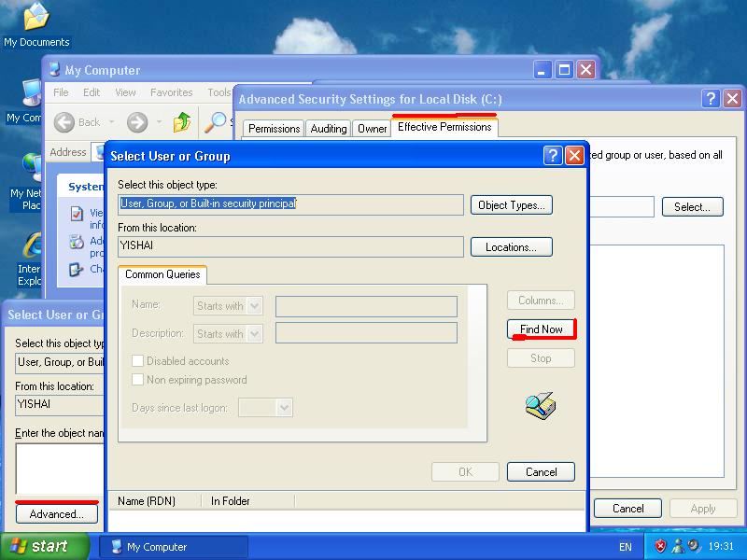Switch to the Auditing tab

[x=329, y=129]
